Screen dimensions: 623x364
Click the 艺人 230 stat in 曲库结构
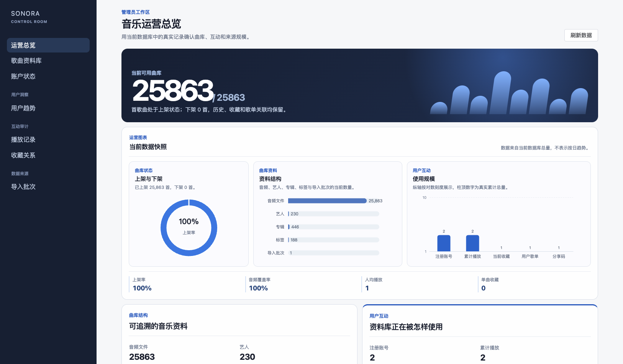pyautogui.click(x=248, y=353)
